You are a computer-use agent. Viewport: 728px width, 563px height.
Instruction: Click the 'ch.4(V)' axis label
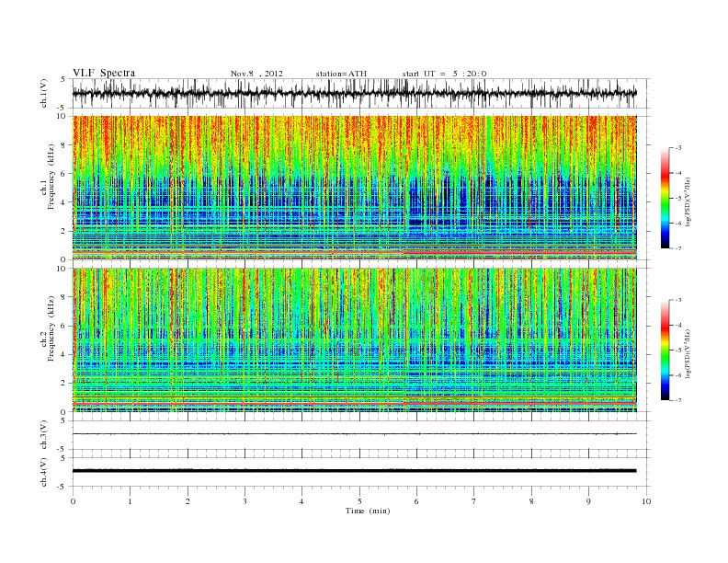click(44, 472)
